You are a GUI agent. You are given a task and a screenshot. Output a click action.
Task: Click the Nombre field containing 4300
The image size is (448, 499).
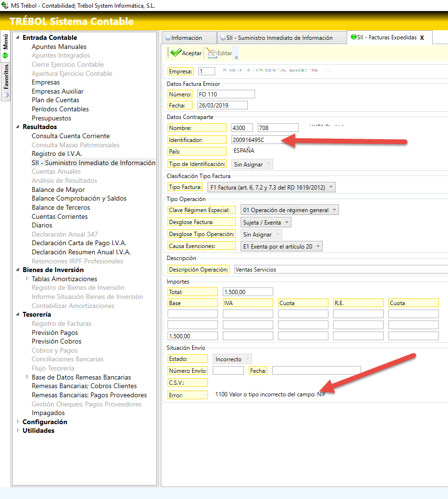[242, 128]
